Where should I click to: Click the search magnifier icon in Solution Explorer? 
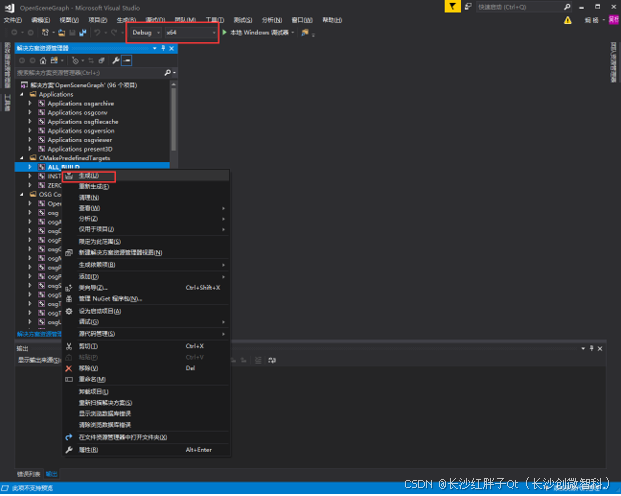pyautogui.click(x=168, y=73)
